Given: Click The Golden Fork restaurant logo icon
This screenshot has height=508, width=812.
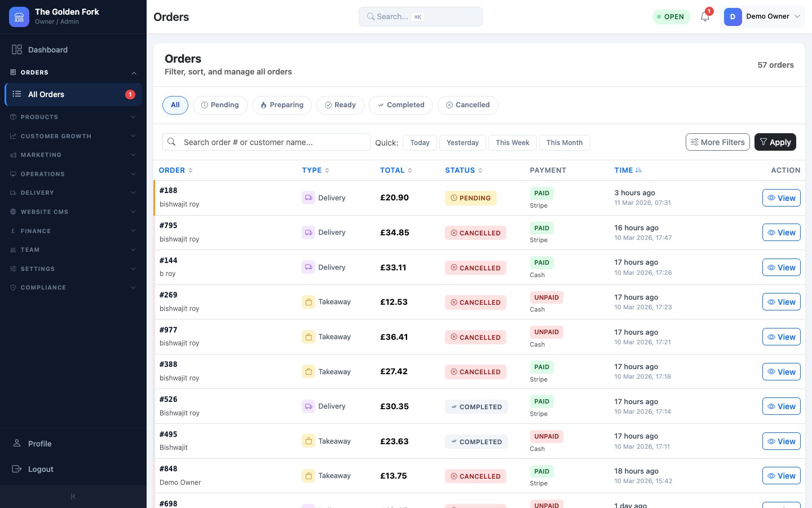Looking at the screenshot, I should tap(19, 17).
